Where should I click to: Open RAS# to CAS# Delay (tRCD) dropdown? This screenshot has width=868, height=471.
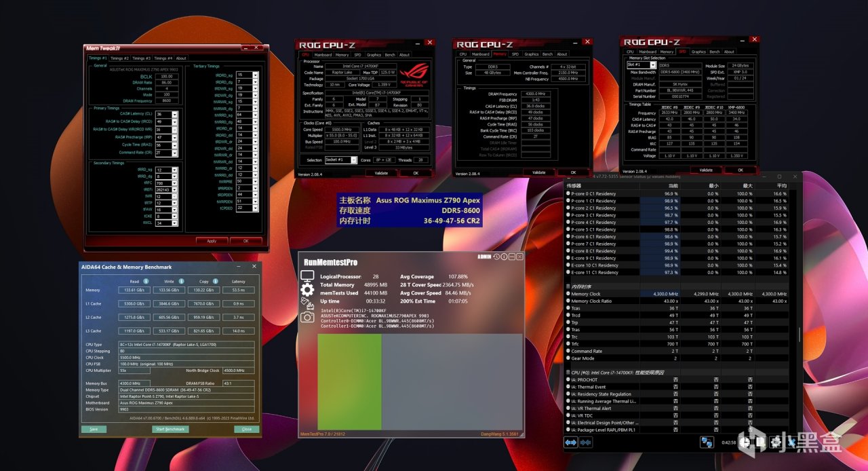click(x=176, y=121)
